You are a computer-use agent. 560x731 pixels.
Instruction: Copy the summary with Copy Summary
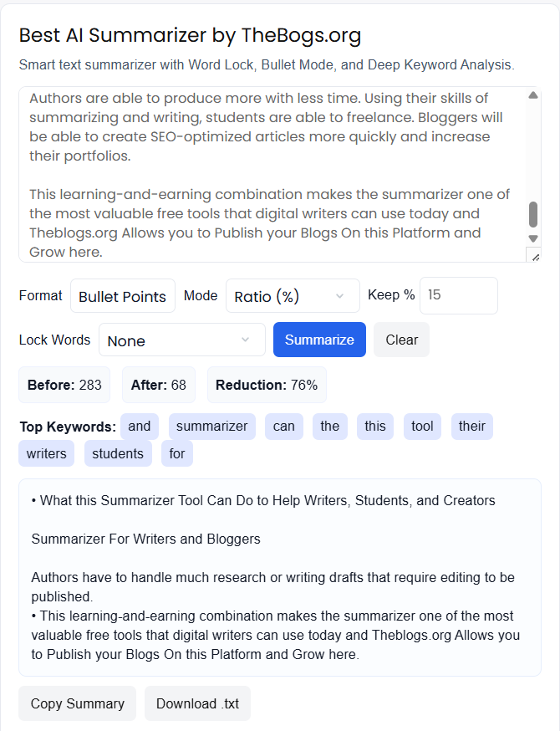pos(78,703)
